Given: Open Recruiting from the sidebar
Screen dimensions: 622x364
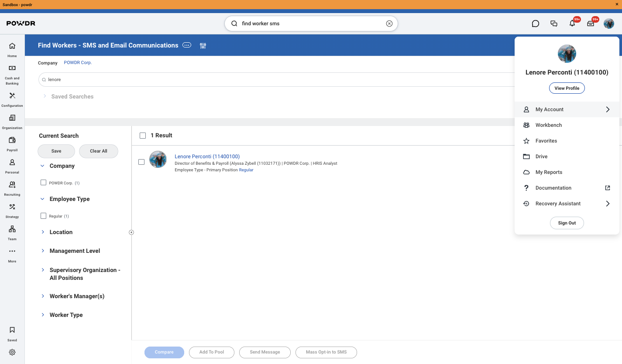Looking at the screenshot, I should click(x=12, y=188).
